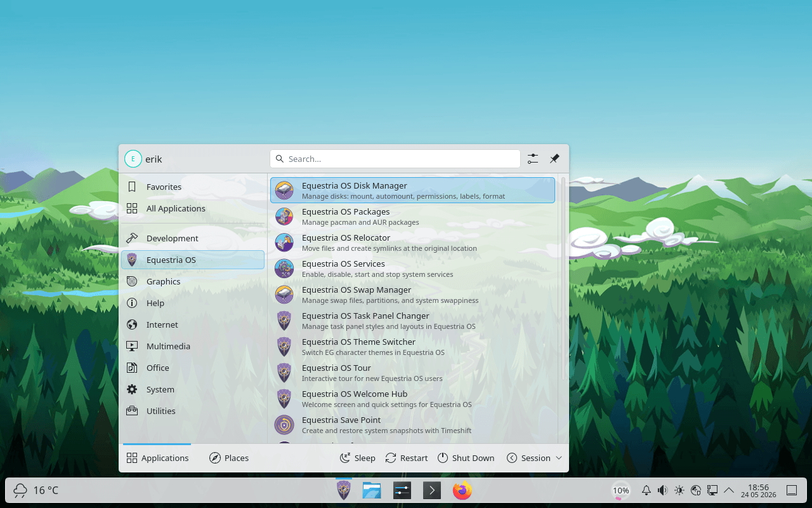Select the Favorites category
The width and height of the screenshot is (812, 508).
[x=193, y=187]
